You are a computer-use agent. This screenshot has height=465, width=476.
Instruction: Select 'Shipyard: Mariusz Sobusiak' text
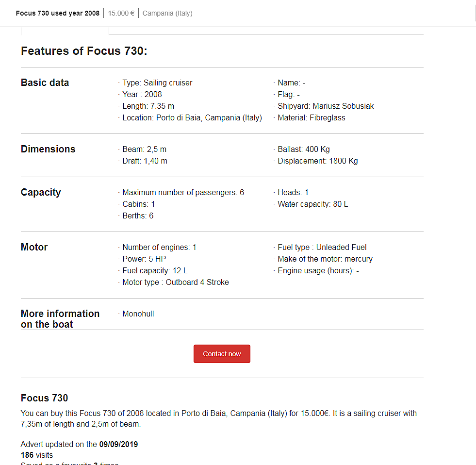(x=326, y=106)
